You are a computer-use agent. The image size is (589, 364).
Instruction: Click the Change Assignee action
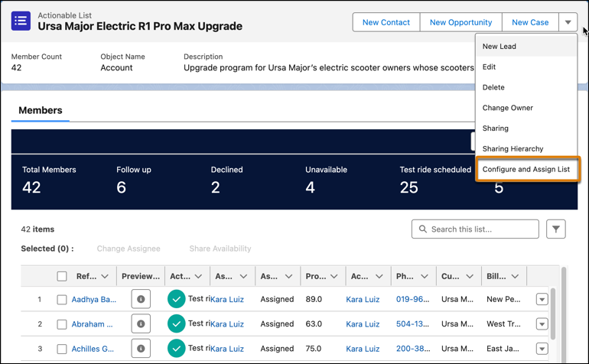129,249
